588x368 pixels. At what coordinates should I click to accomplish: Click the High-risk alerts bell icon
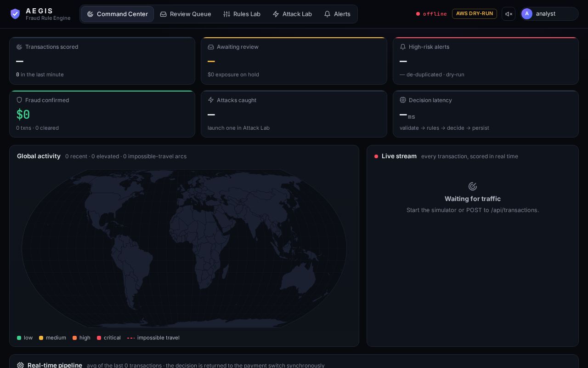click(x=403, y=47)
